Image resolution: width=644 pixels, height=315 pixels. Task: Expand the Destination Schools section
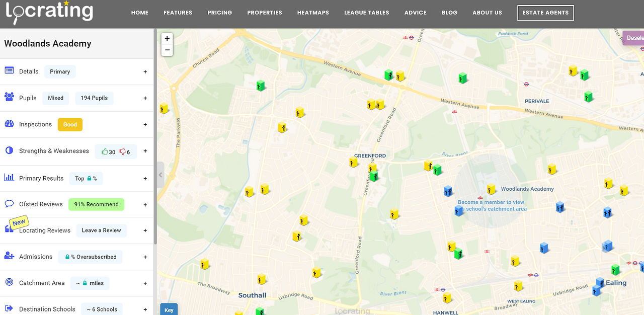click(x=145, y=309)
